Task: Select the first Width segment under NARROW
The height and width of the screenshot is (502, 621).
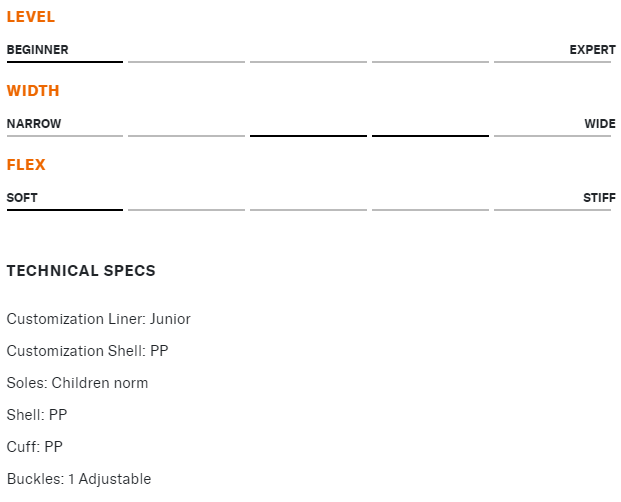Action: 65,135
